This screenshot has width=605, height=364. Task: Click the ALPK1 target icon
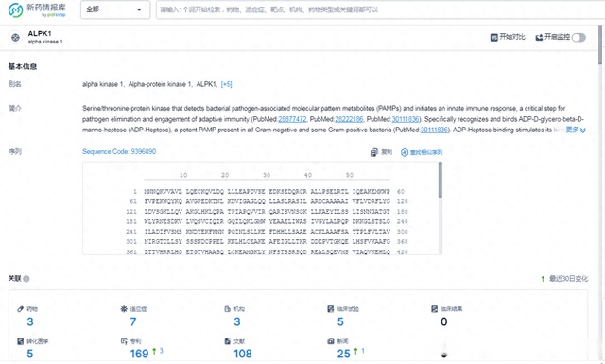click(15, 38)
